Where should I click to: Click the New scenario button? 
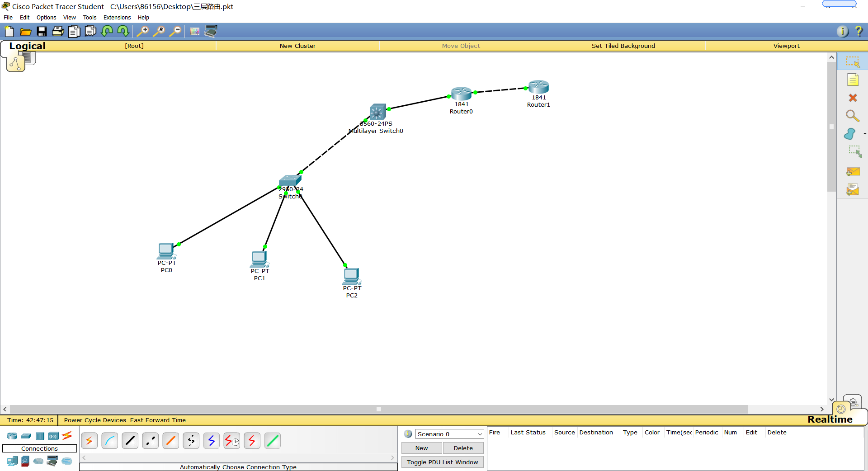click(x=421, y=448)
